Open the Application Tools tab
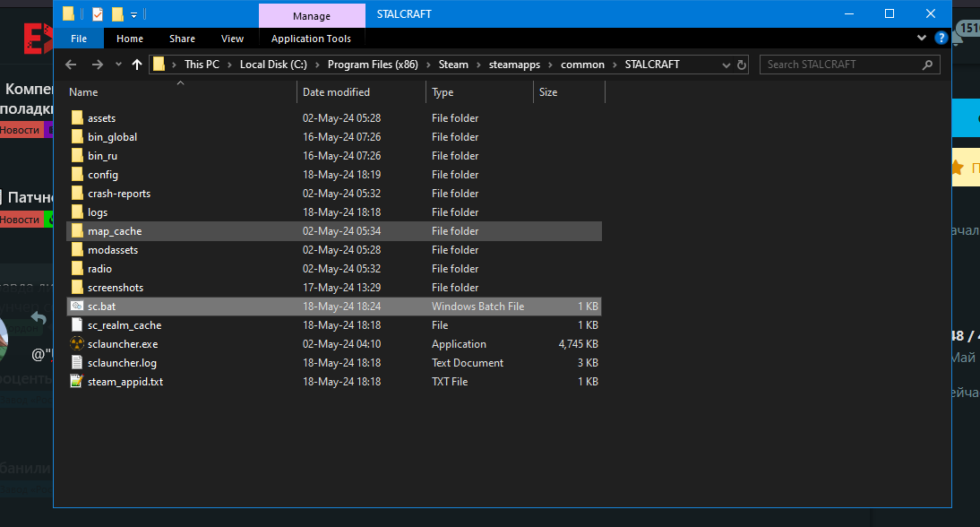 click(311, 39)
